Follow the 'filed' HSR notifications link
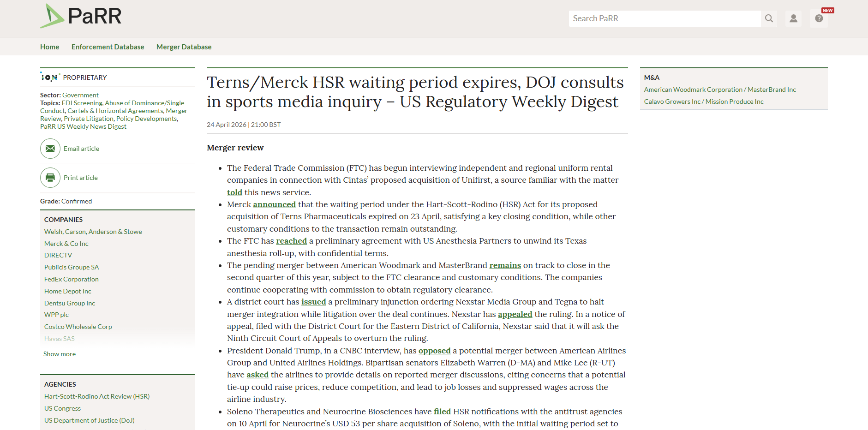The width and height of the screenshot is (868, 430). tap(442, 412)
